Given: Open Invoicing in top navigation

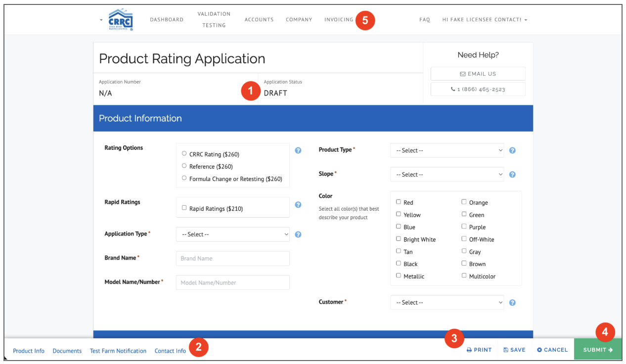Looking at the screenshot, I should [x=339, y=20].
